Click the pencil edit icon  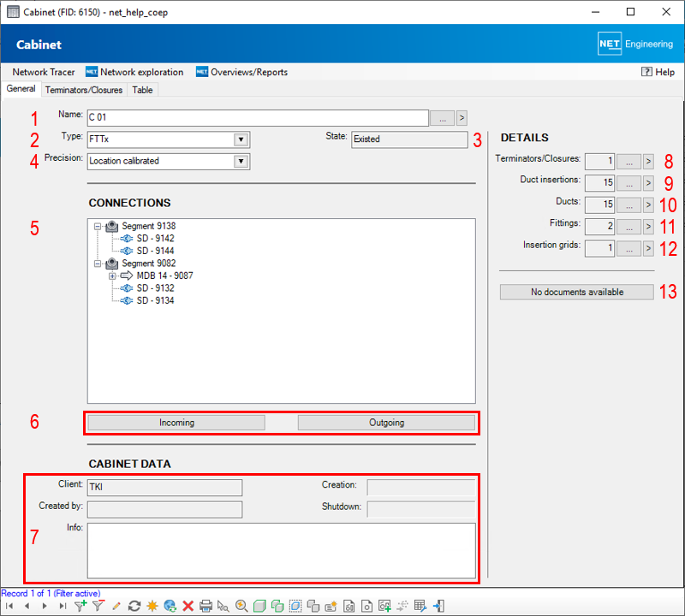tap(116, 606)
